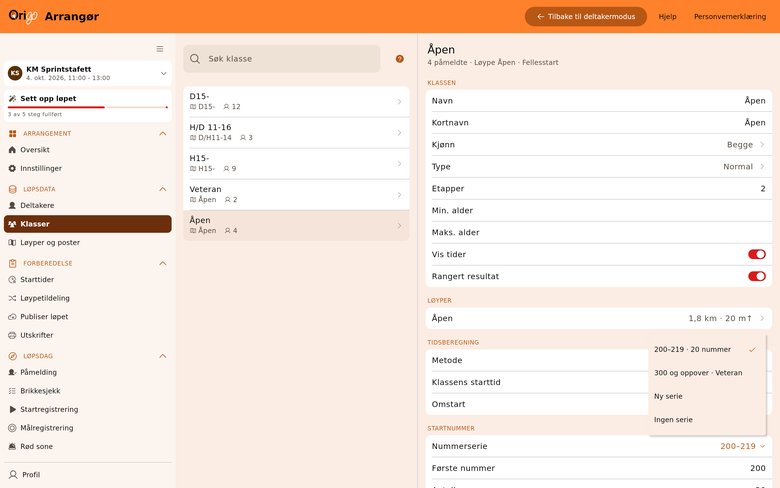
Task: Click the Deltakere person icon
Action: [12, 205]
